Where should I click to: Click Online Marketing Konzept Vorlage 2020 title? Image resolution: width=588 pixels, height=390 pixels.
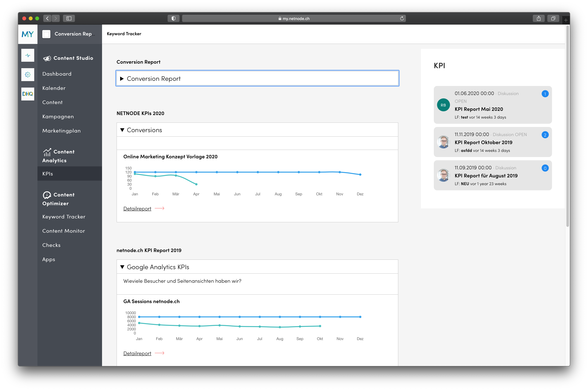pos(170,157)
